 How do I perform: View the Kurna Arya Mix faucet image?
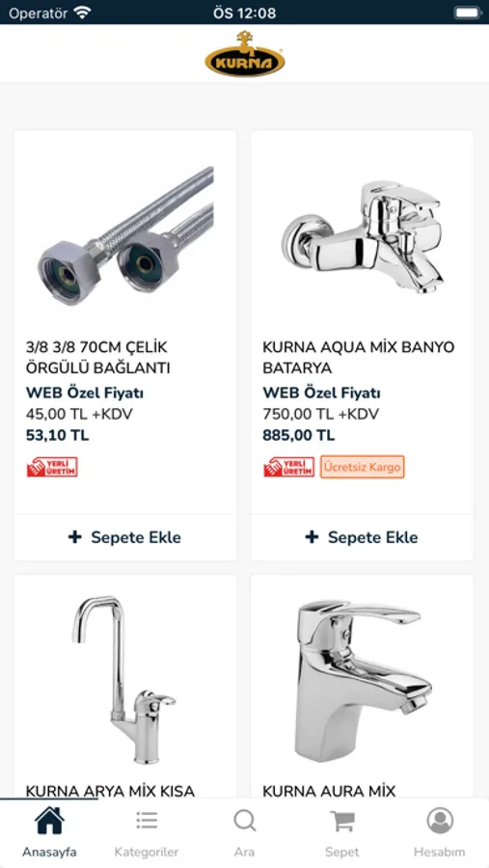pyautogui.click(x=124, y=680)
